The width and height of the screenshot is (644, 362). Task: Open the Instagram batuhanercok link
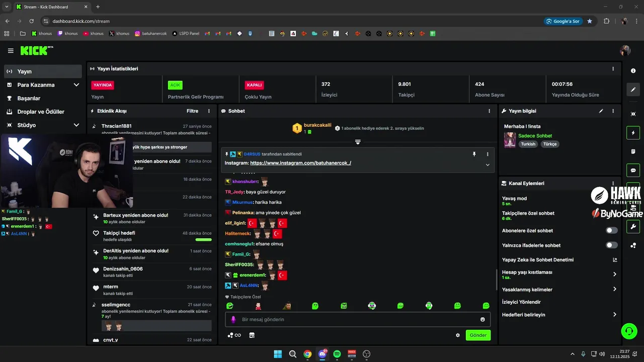(300, 163)
